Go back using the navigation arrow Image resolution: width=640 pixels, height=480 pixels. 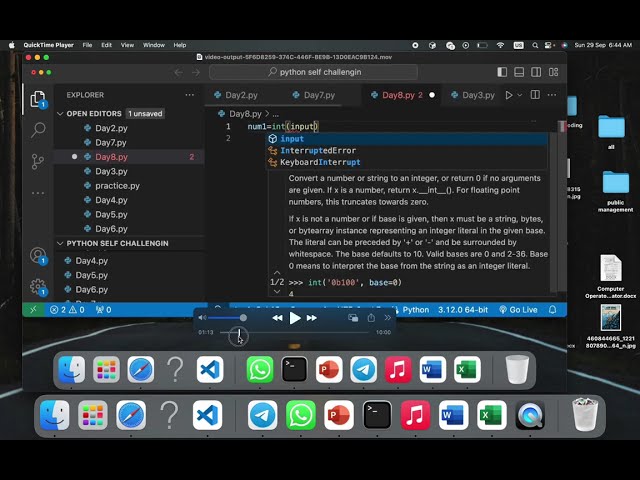[178, 72]
